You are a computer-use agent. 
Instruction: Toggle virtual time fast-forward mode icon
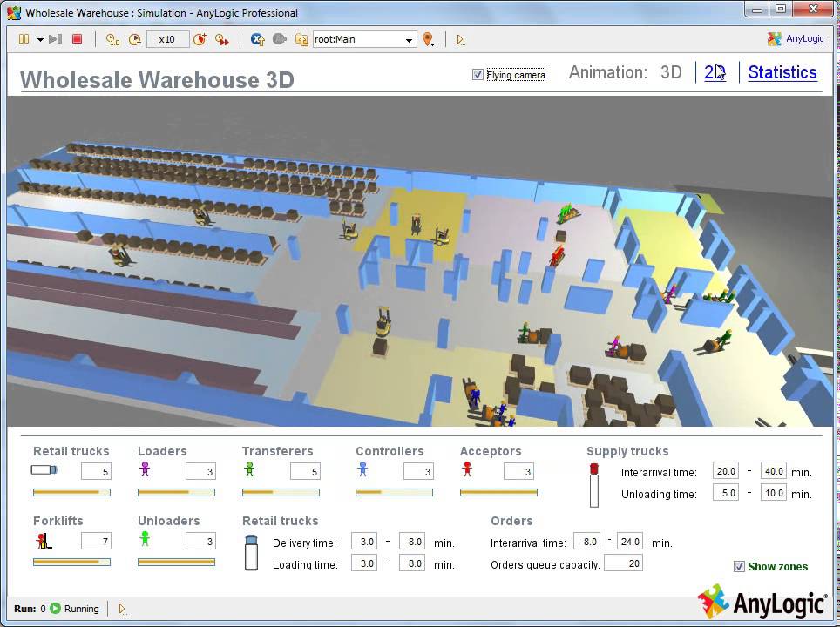point(222,39)
